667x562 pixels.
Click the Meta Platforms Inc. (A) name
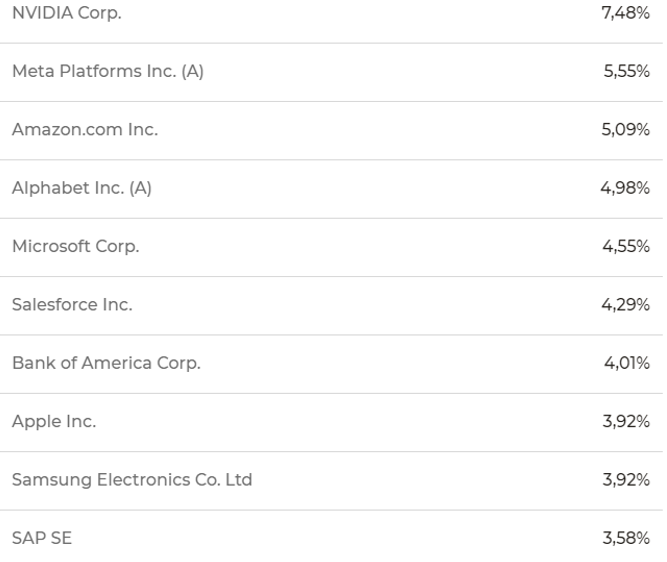(108, 71)
